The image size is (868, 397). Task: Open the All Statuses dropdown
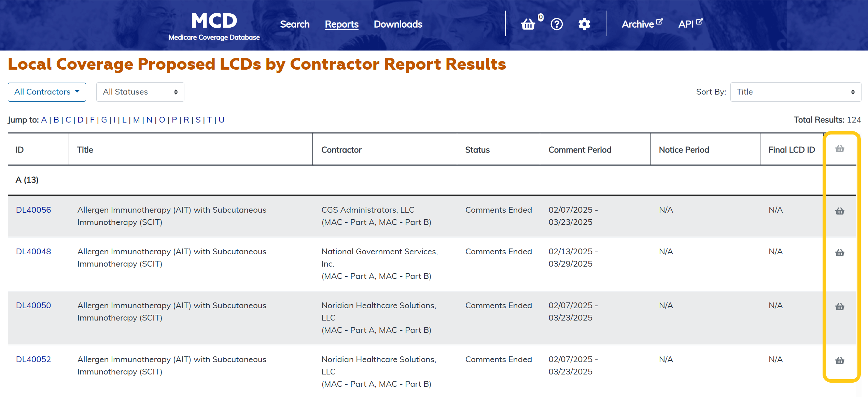[140, 92]
